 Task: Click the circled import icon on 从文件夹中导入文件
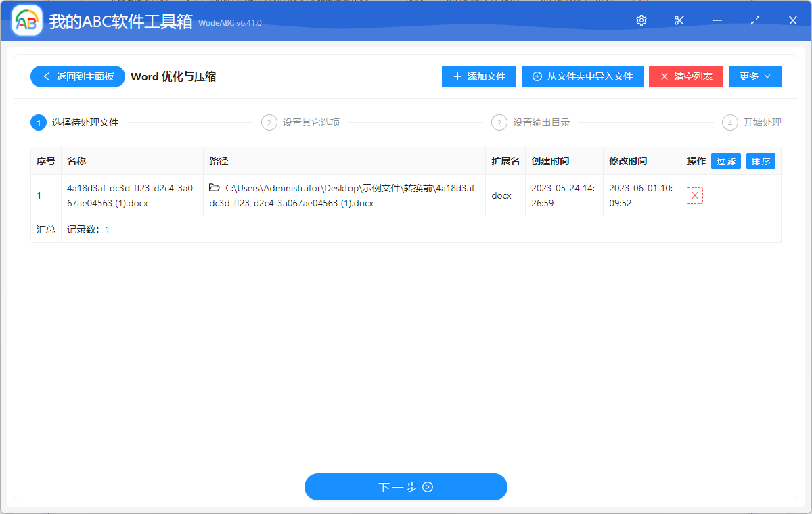click(x=535, y=76)
